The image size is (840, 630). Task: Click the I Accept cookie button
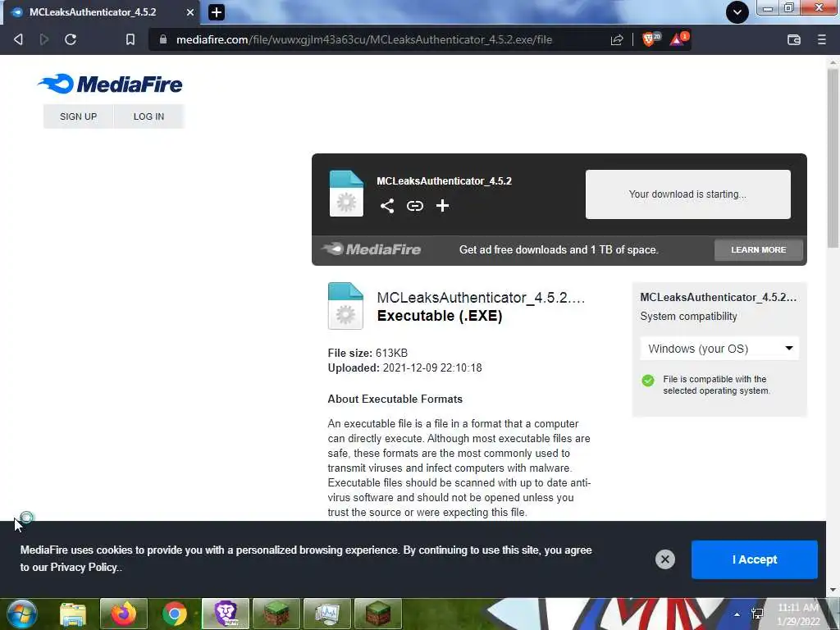click(x=755, y=559)
